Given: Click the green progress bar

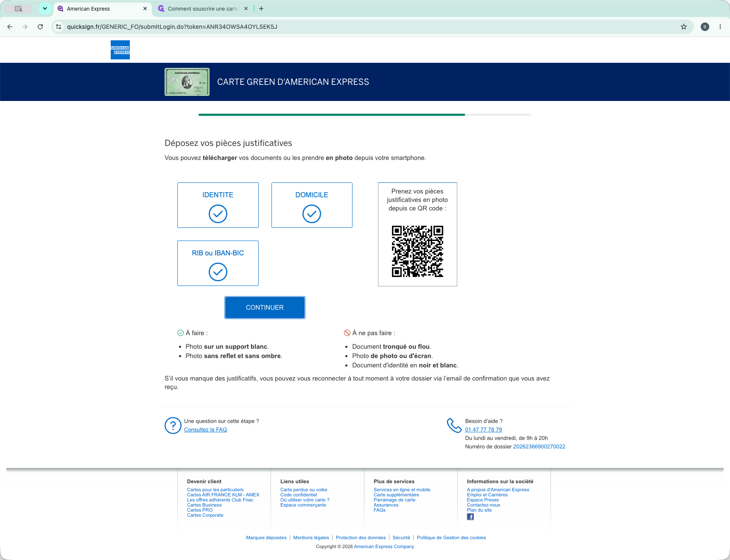Looking at the screenshot, I should click(x=332, y=115).
